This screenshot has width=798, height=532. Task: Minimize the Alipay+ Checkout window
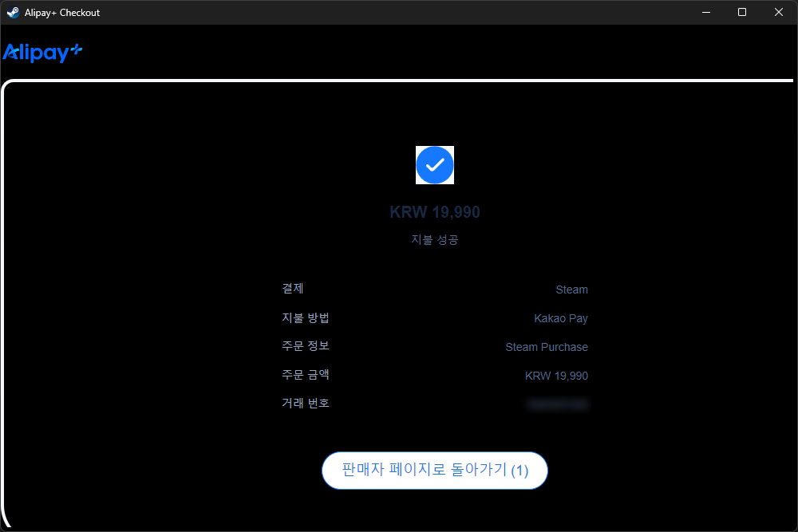point(706,12)
